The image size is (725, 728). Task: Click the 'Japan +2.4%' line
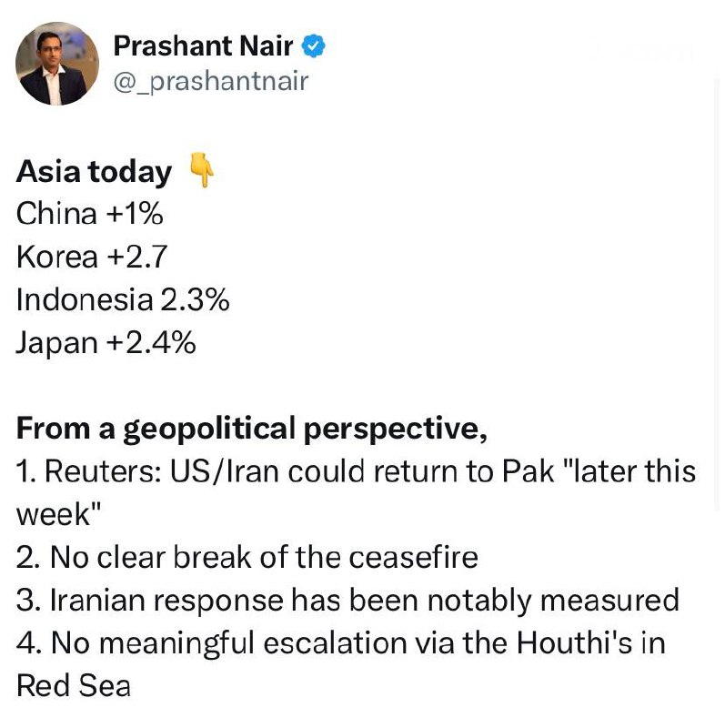pos(106,343)
